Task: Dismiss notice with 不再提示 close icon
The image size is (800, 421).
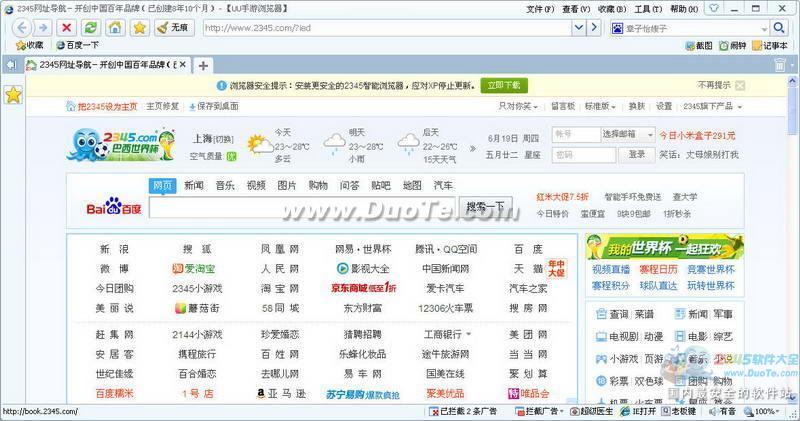Action: tap(740, 85)
